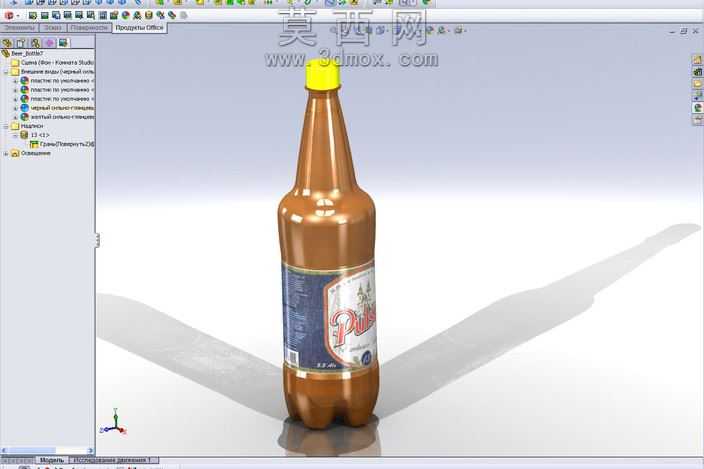
Task: Collapse the 13 <1> decal node
Action: click(x=15, y=135)
